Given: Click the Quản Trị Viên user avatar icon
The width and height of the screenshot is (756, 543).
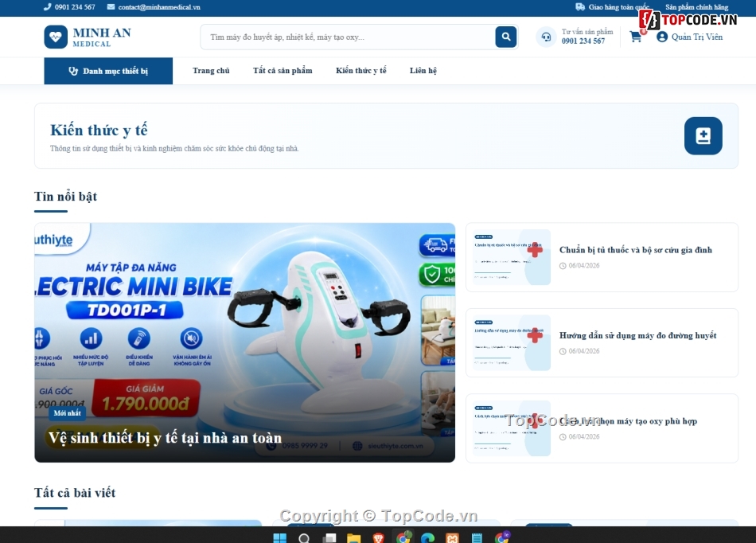Looking at the screenshot, I should pyautogui.click(x=662, y=37).
